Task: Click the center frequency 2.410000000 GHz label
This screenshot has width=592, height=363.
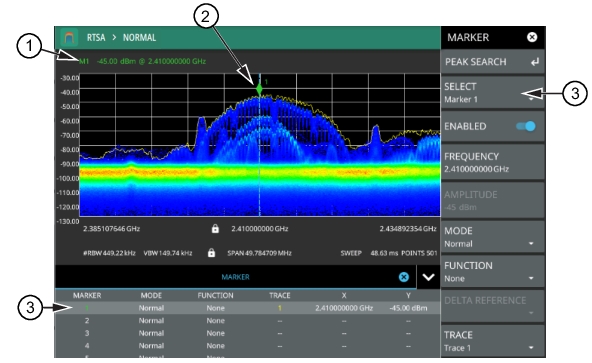Action: point(260,229)
